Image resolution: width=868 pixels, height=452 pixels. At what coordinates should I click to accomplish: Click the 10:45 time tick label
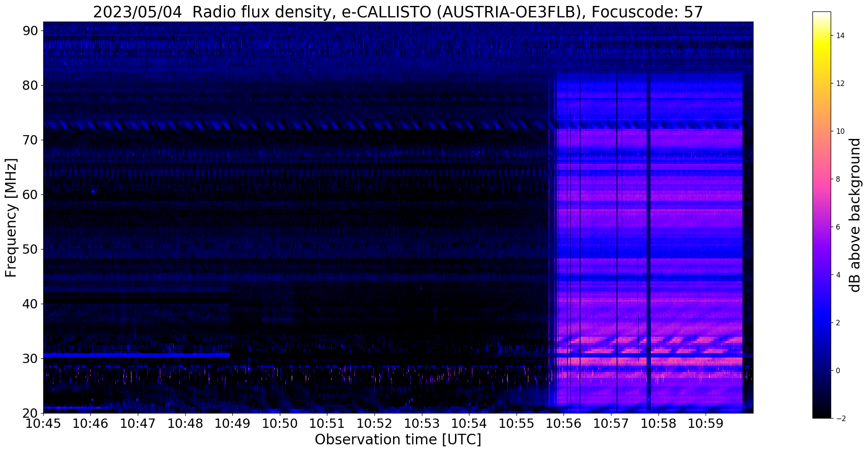43,424
